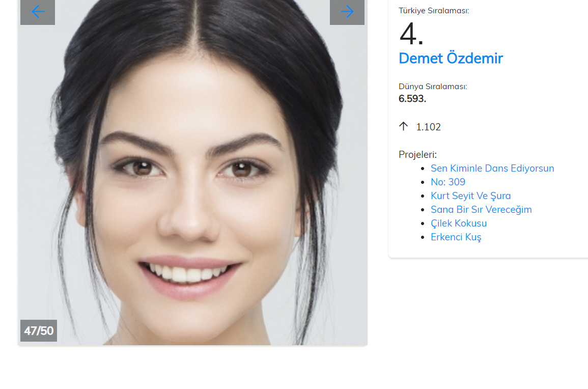
Task: Select the Çilek Kokusu project link
Action: (x=459, y=223)
